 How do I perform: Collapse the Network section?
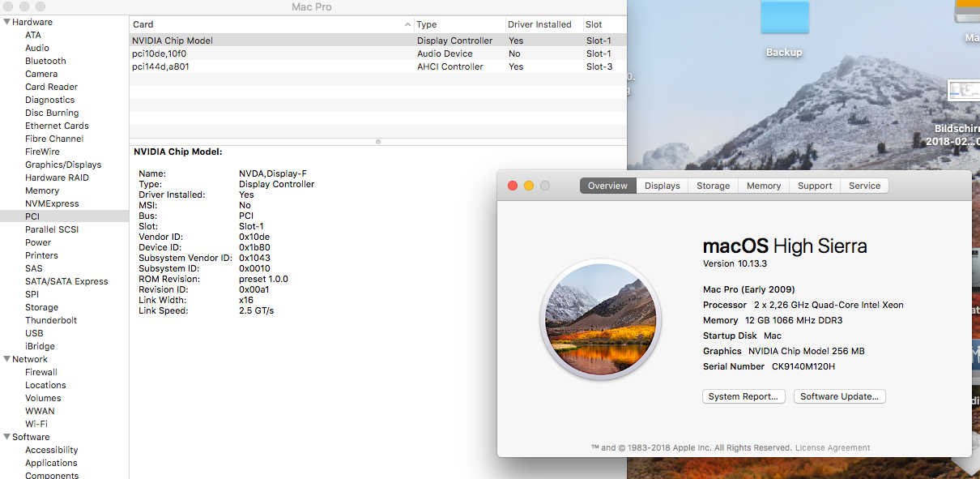[x=6, y=359]
